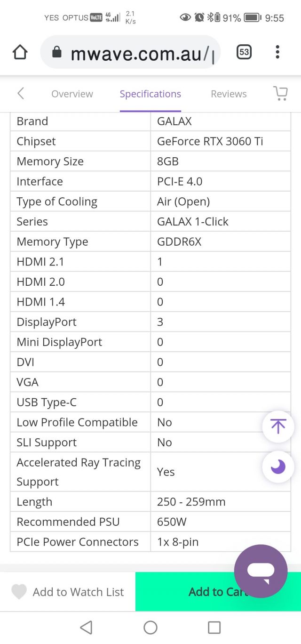301x644 pixels.
Task: Go back with the left chevron in the tab bar
Action: pos(21,93)
